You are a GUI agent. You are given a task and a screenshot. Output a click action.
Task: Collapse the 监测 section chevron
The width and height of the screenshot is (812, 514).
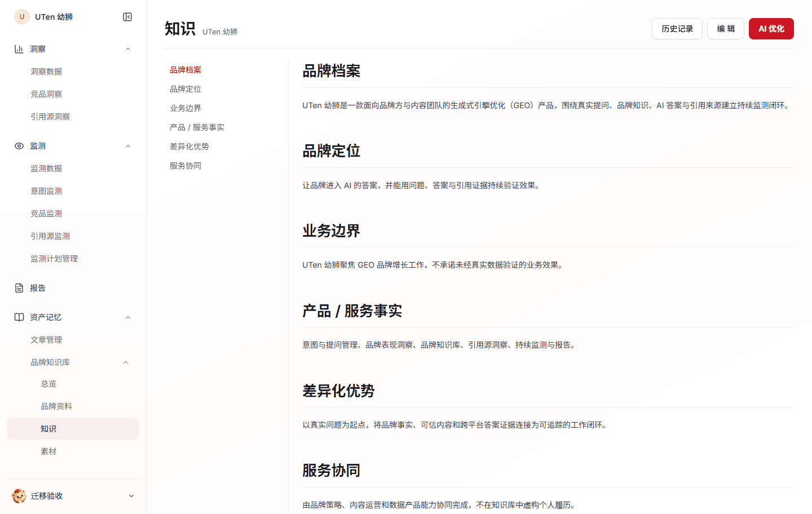(128, 146)
